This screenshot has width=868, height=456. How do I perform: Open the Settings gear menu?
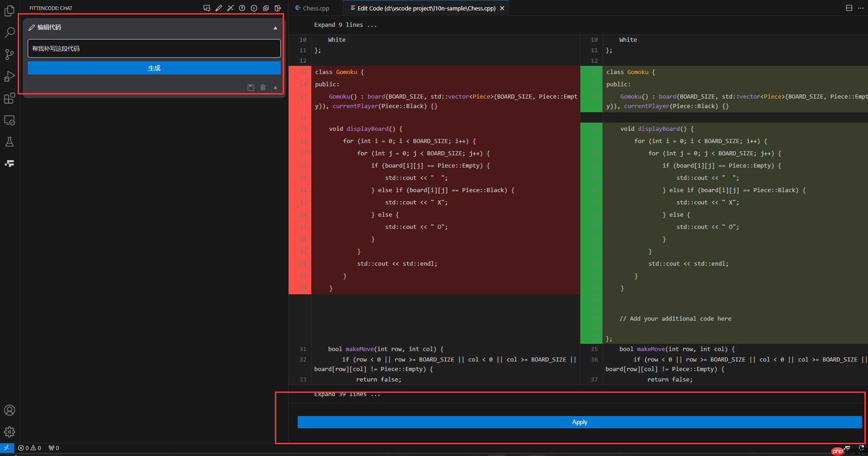pyautogui.click(x=9, y=431)
